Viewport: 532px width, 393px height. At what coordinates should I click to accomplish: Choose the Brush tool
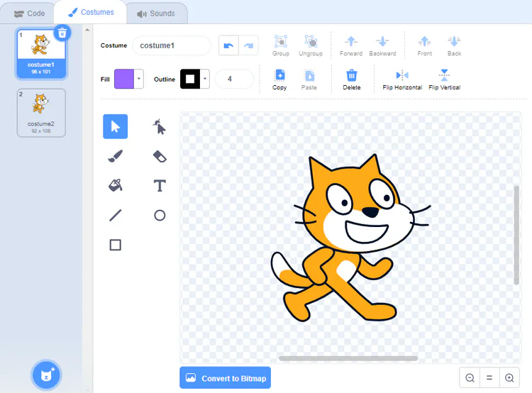click(x=116, y=156)
